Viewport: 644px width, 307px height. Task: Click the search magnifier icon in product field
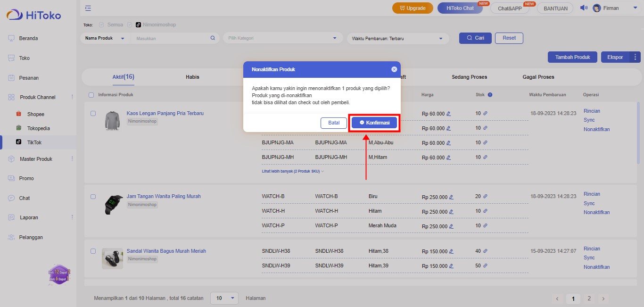pyautogui.click(x=213, y=38)
